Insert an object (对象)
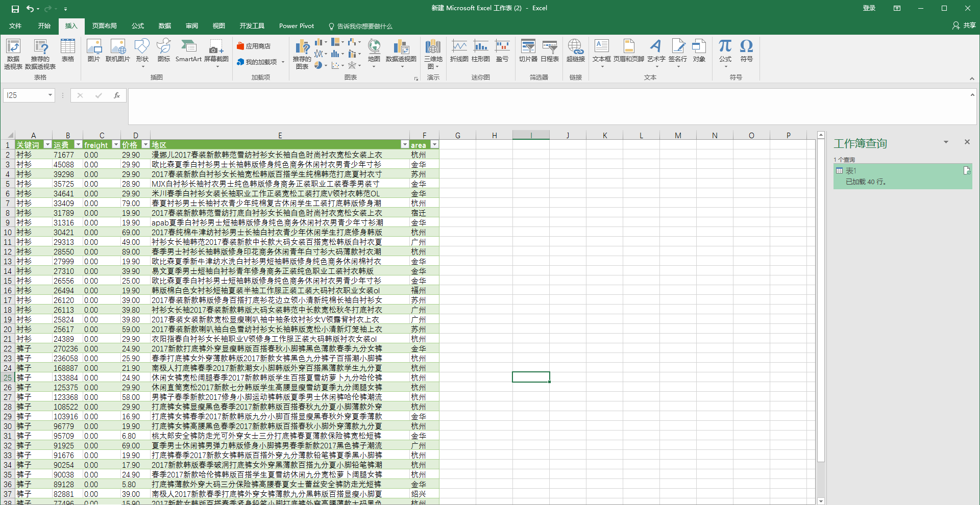 tap(699, 50)
